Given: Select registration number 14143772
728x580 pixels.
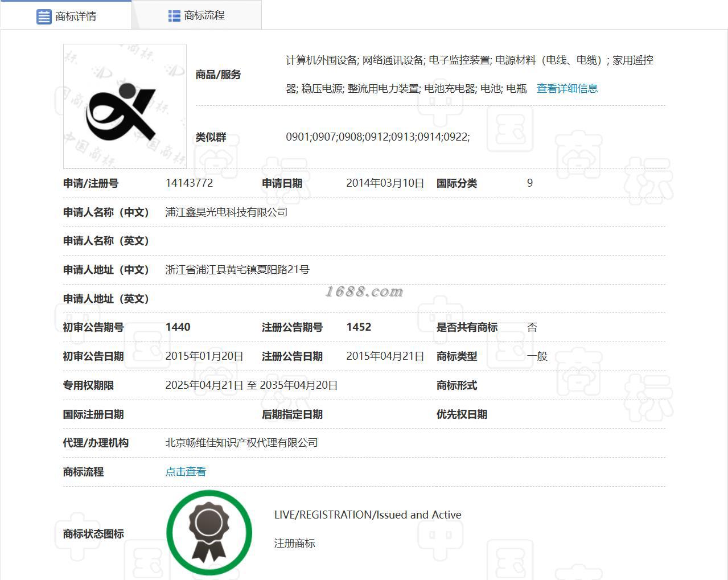Looking at the screenshot, I should click(189, 183).
